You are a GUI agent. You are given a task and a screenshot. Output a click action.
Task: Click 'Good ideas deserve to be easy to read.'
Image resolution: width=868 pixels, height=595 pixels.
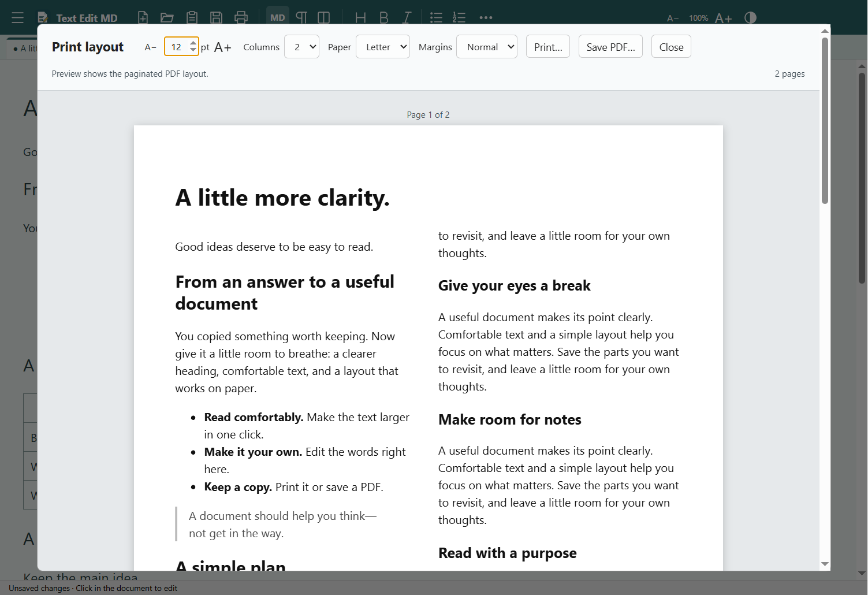[274, 247]
